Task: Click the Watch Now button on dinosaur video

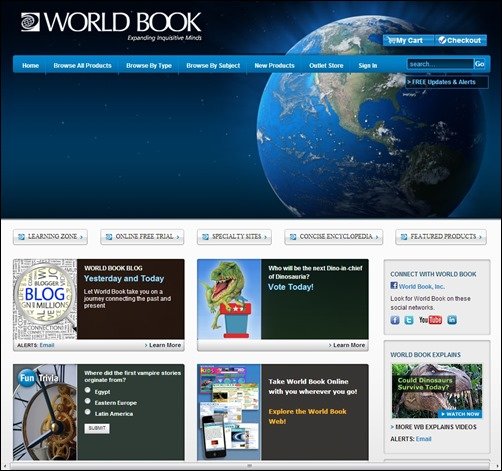Action: click(460, 414)
